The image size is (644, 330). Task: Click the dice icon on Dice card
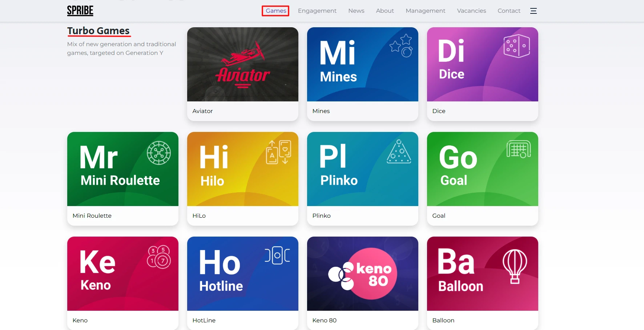(516, 46)
